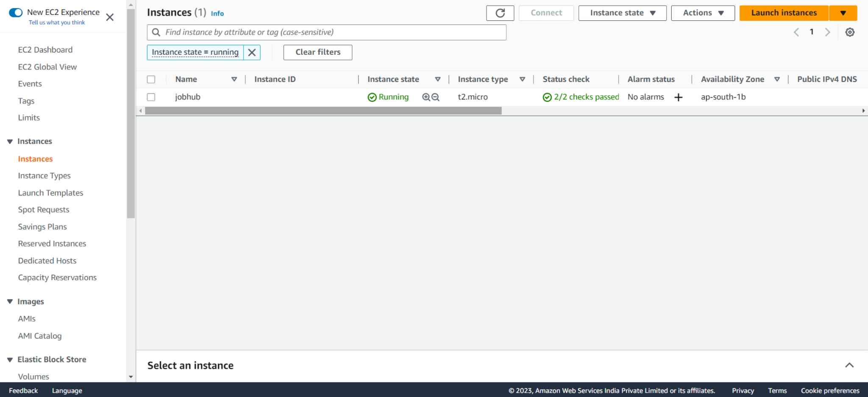Refresh the instances list
This screenshot has height=397, width=868.
(x=500, y=13)
